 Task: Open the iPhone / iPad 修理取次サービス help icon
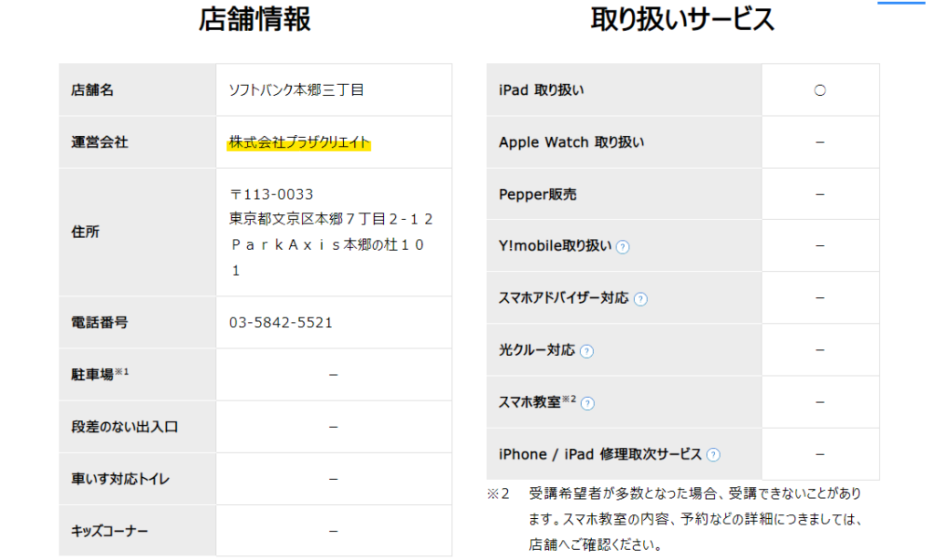point(713,455)
